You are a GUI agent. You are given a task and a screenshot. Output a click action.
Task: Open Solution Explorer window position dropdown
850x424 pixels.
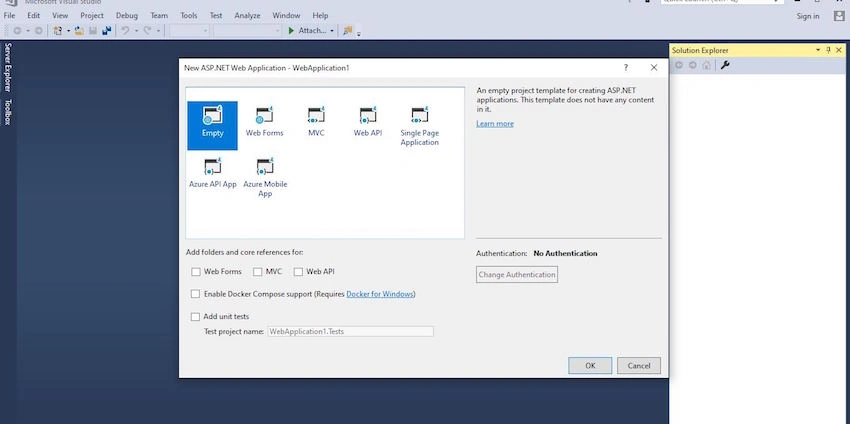818,50
